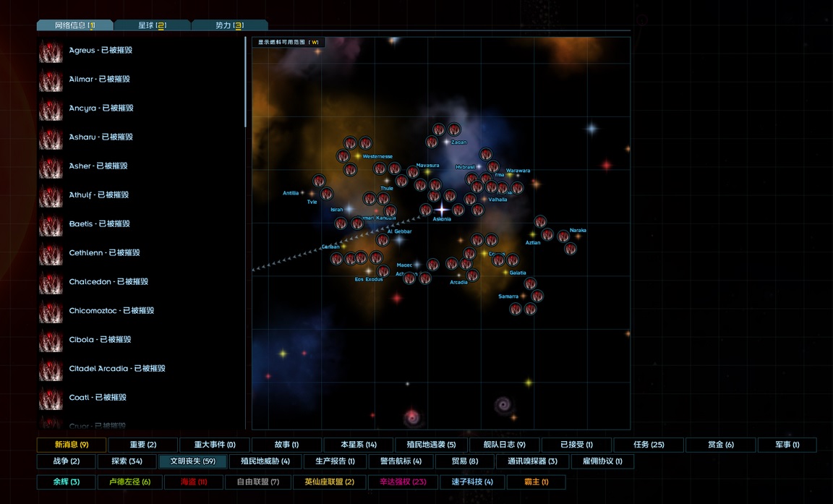Click the Cibola destroyed colony icon
The width and height of the screenshot is (833, 504).
click(51, 341)
